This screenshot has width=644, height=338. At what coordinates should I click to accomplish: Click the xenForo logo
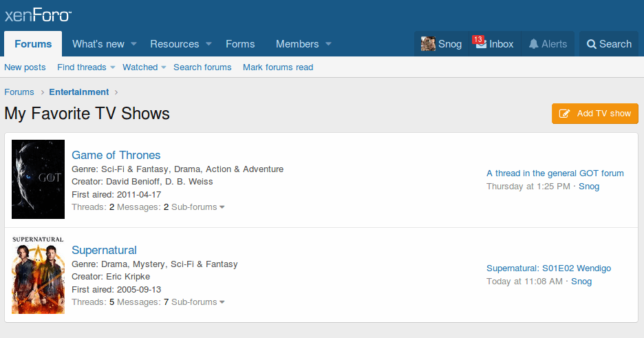(38, 15)
